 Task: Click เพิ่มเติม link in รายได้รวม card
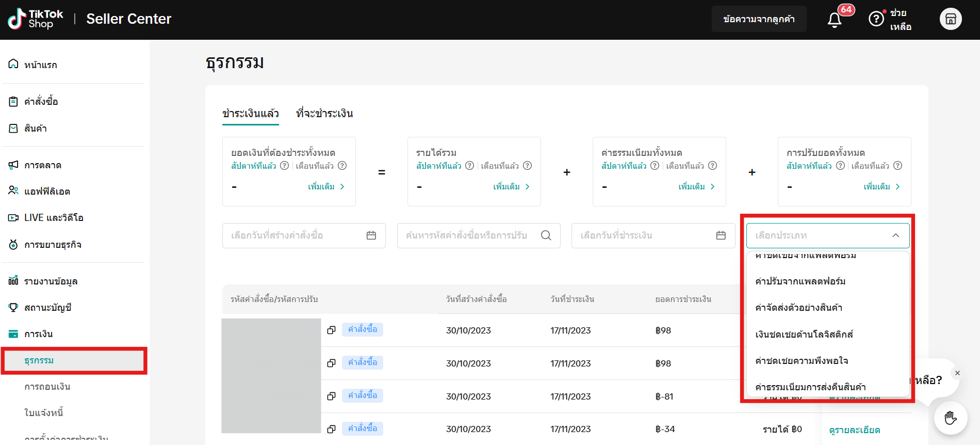pyautogui.click(x=511, y=187)
